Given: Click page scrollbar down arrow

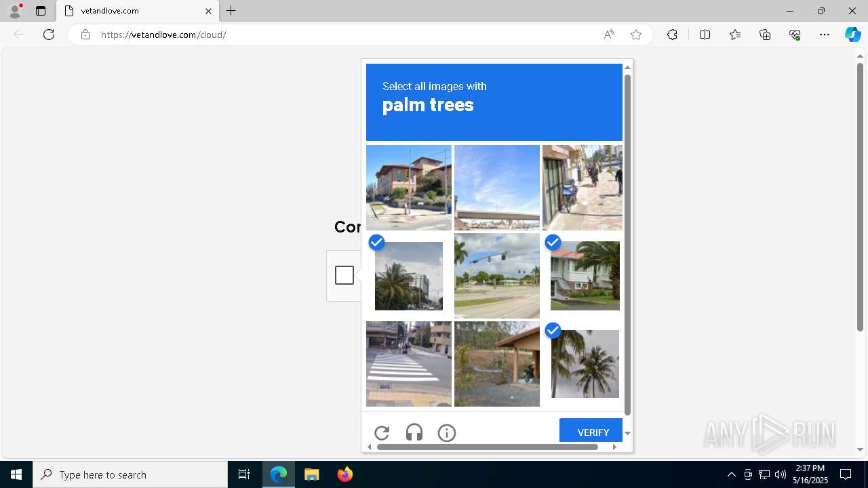Looking at the screenshot, I should [x=860, y=449].
